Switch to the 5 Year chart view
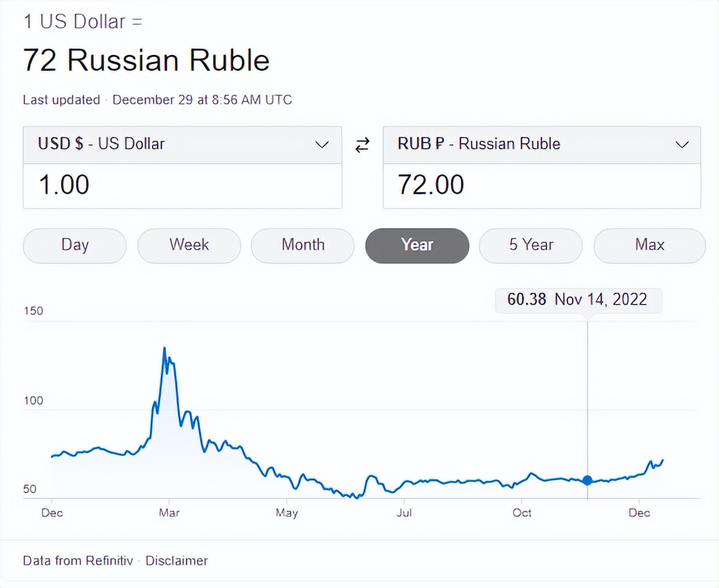Screen dimensions: 719x588 pos(531,245)
